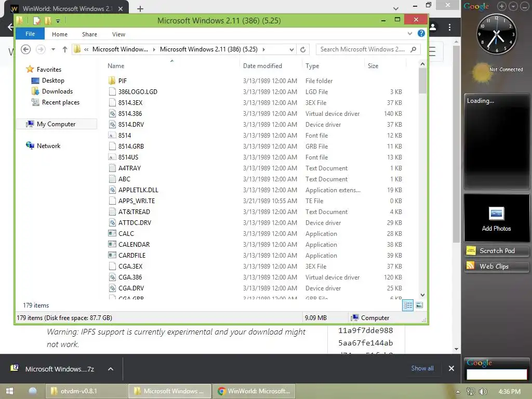Click the volume speaker tray icon

[x=483, y=392]
